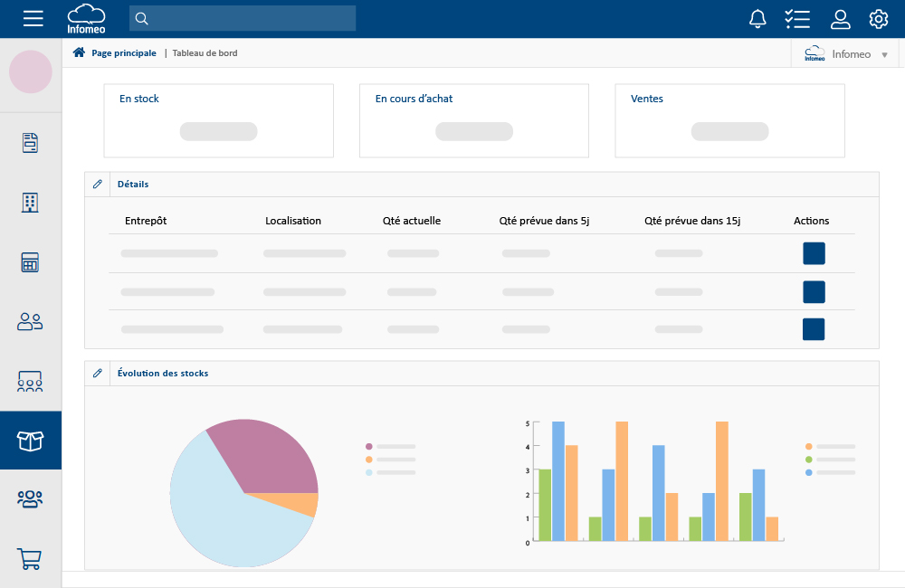Click the blue action button in first row

point(813,253)
